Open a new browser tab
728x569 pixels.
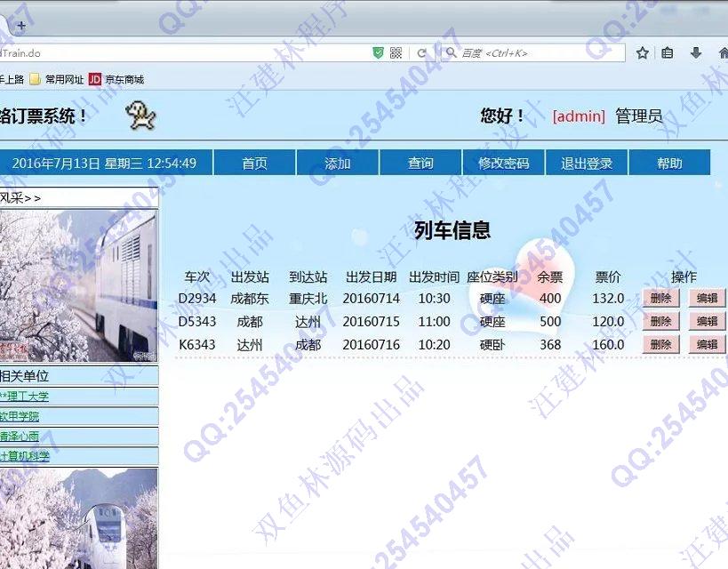21,26
